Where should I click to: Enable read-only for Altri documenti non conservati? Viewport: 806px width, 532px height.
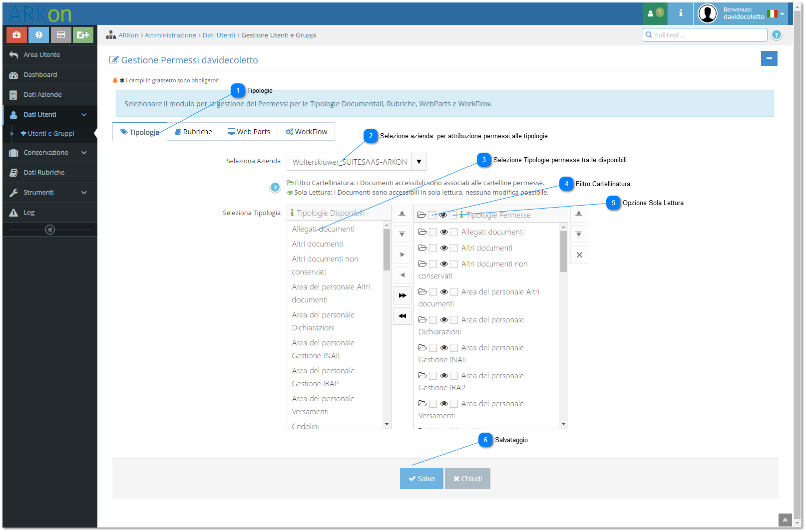tap(454, 264)
